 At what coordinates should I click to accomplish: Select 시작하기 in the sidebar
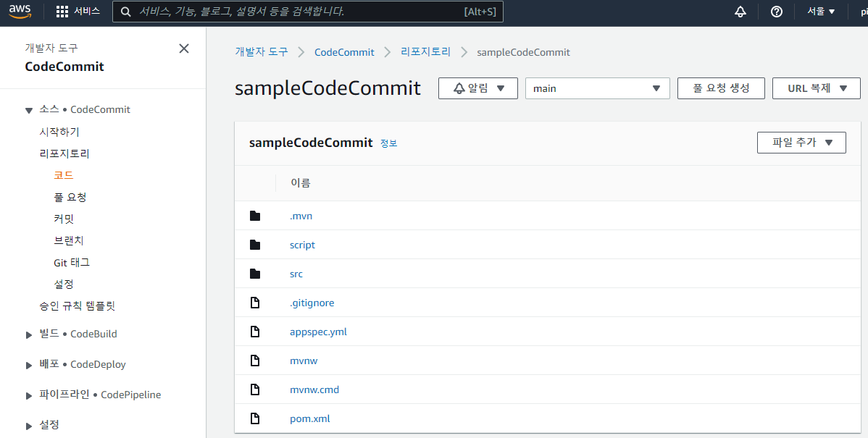point(59,132)
